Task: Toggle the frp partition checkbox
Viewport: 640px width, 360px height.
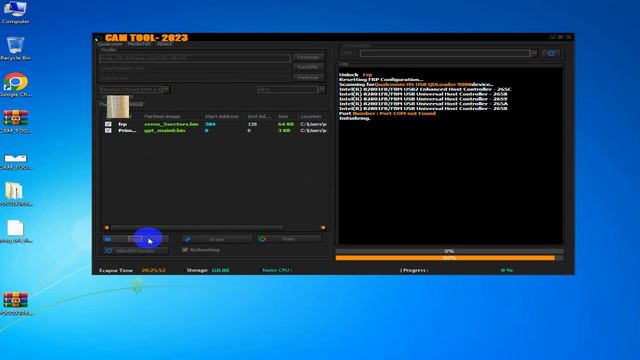Action: click(x=108, y=124)
